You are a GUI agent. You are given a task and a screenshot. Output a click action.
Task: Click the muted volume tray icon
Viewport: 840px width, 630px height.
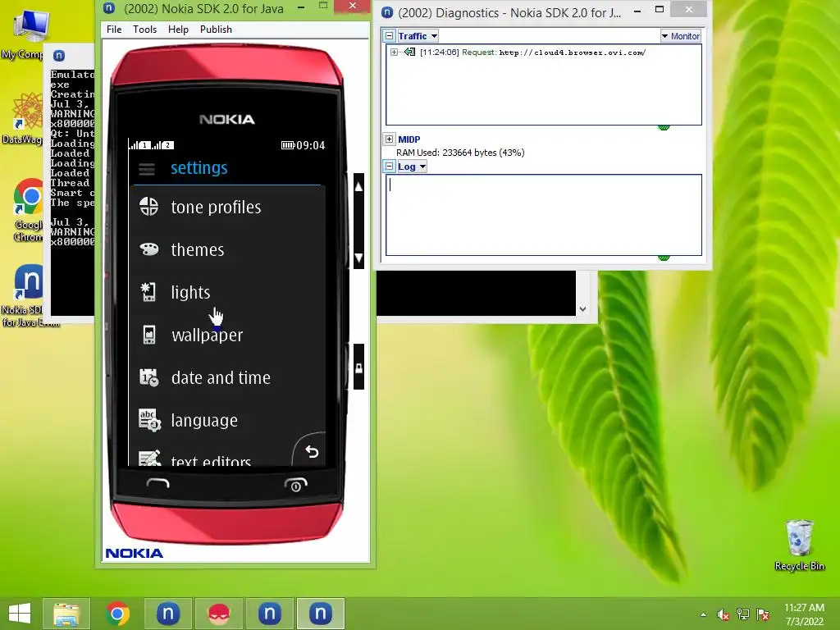point(724,614)
